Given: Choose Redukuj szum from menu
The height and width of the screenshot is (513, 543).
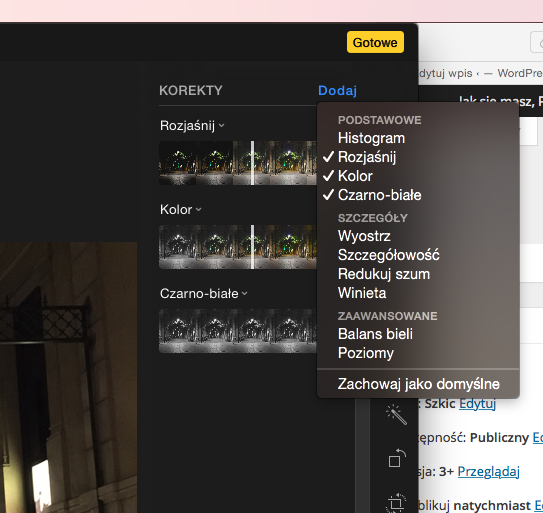Looking at the screenshot, I should pos(418,274).
